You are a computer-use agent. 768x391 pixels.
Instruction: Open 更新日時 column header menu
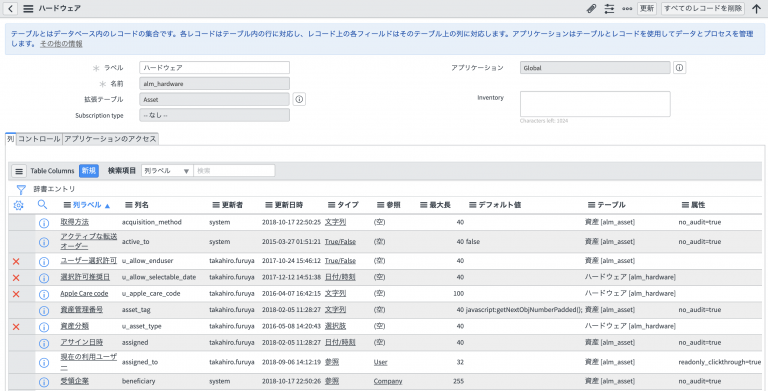point(269,205)
